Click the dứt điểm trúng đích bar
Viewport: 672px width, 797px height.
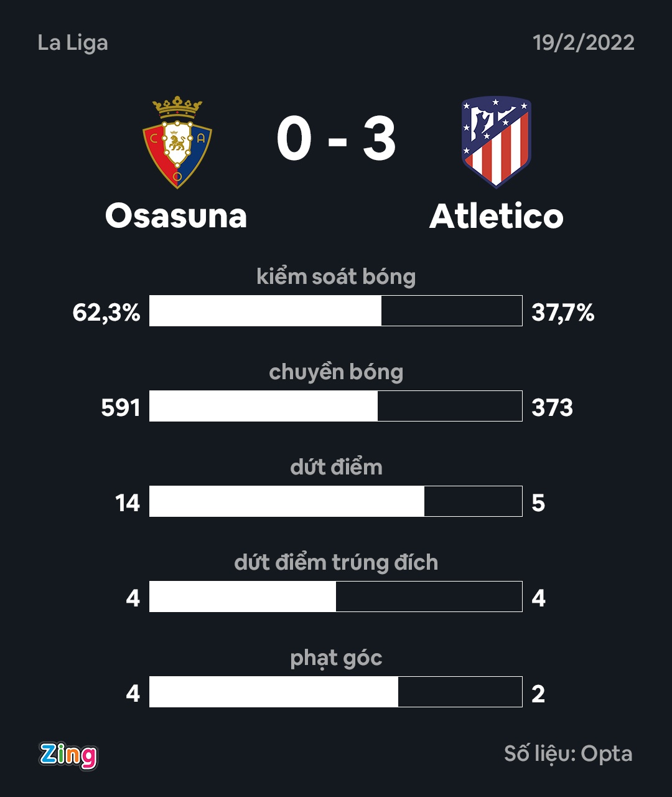tap(336, 597)
